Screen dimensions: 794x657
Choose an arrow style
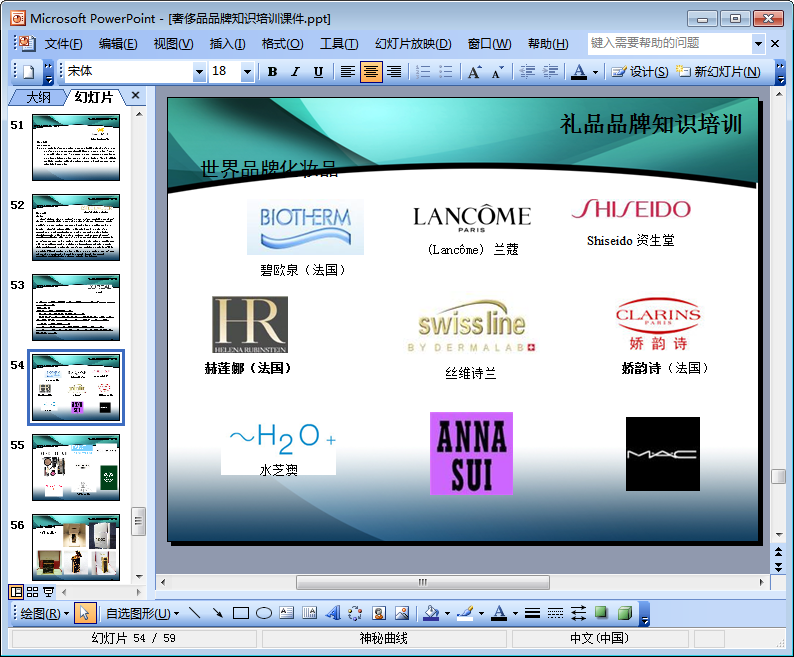[578, 613]
